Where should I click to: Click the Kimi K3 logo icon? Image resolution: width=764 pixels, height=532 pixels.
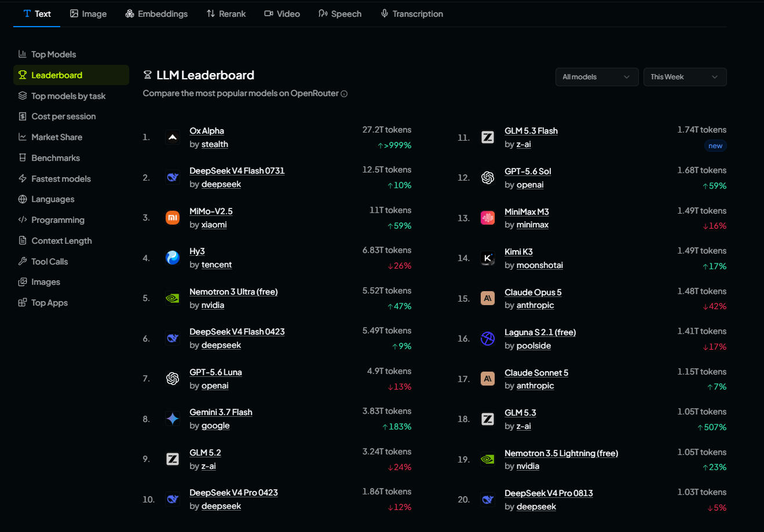(x=488, y=258)
